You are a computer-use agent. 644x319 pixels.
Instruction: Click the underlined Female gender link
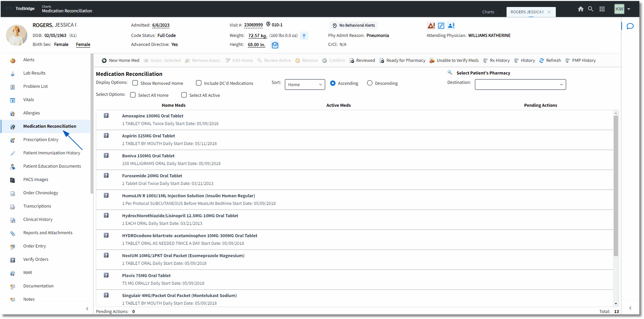point(83,45)
